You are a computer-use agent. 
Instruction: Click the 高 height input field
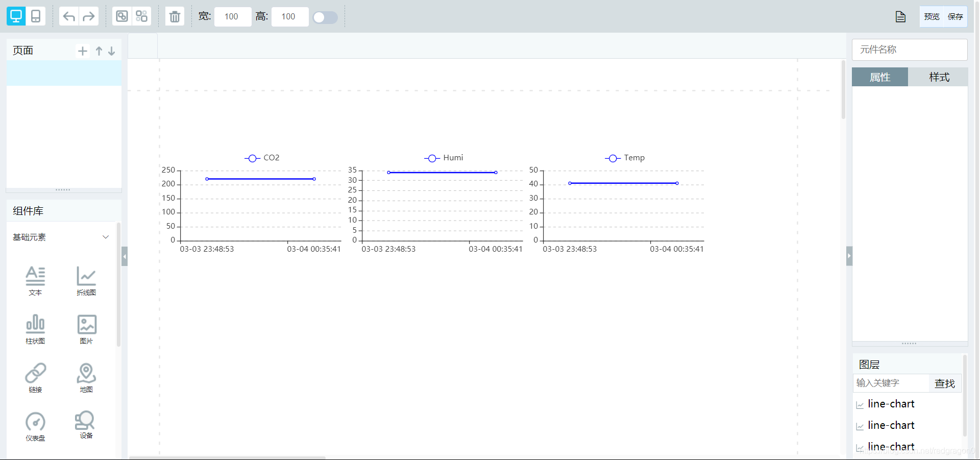point(290,16)
